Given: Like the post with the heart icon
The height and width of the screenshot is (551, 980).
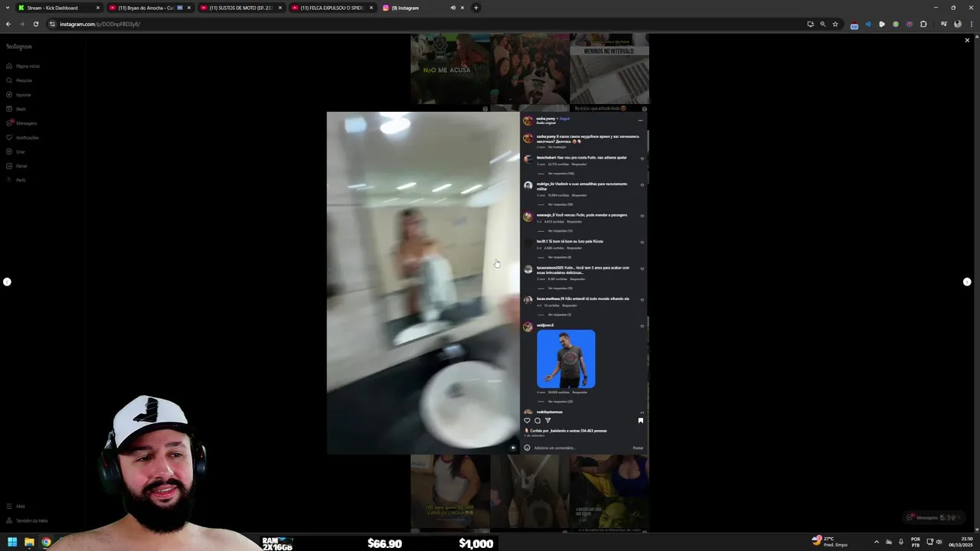Looking at the screenshot, I should pos(527,420).
